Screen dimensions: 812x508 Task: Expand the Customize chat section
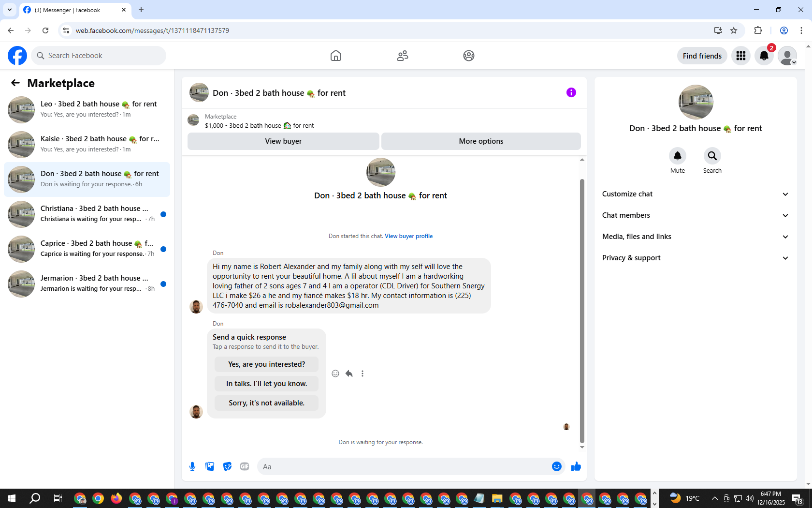pos(696,194)
